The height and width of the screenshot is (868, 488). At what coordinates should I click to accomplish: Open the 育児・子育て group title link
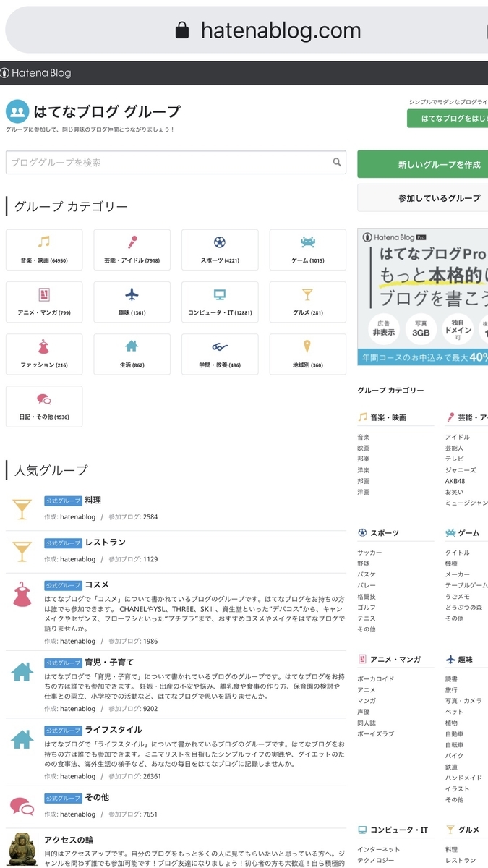pos(109,662)
